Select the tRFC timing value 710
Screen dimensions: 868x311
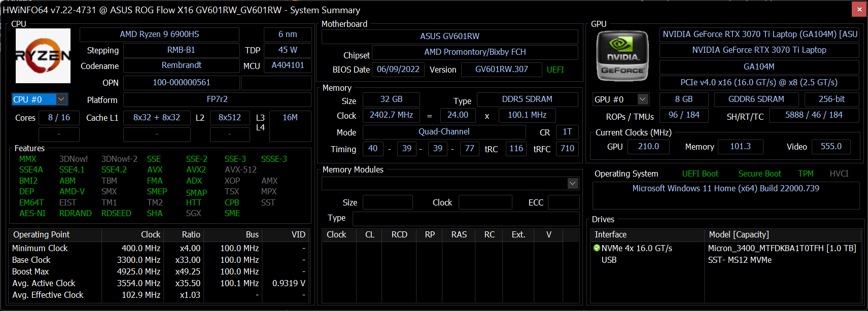click(567, 149)
